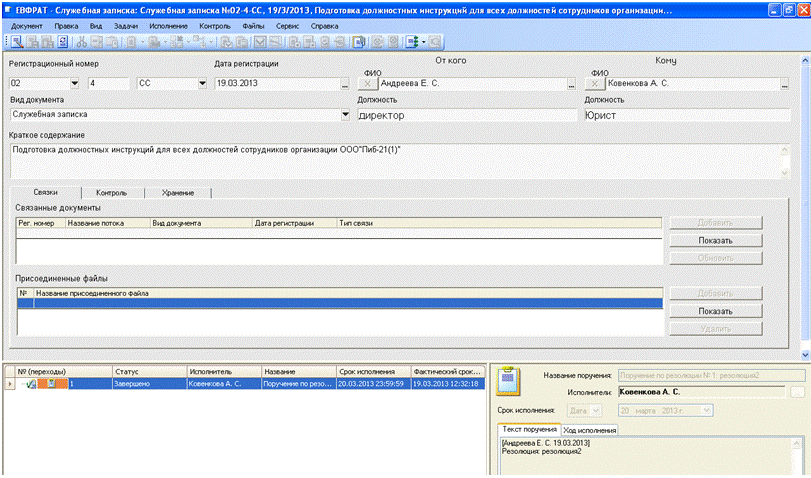
Task: Expand the Вид документа dropdown
Action: coord(346,115)
